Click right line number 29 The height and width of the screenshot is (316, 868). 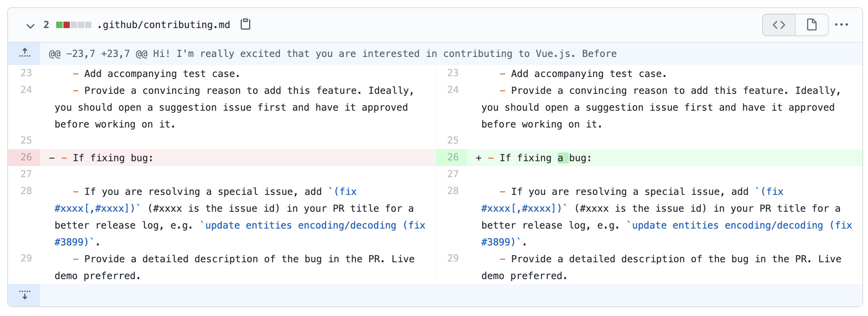(453, 258)
